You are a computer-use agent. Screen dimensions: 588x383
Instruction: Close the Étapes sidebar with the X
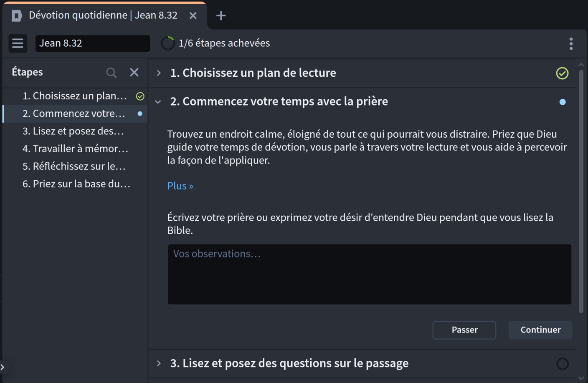[134, 72]
